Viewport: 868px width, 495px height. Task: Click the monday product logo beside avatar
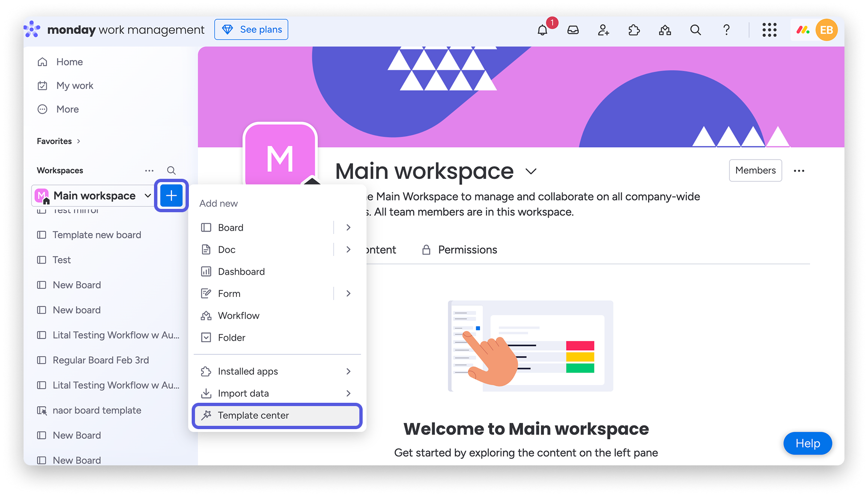[803, 30]
